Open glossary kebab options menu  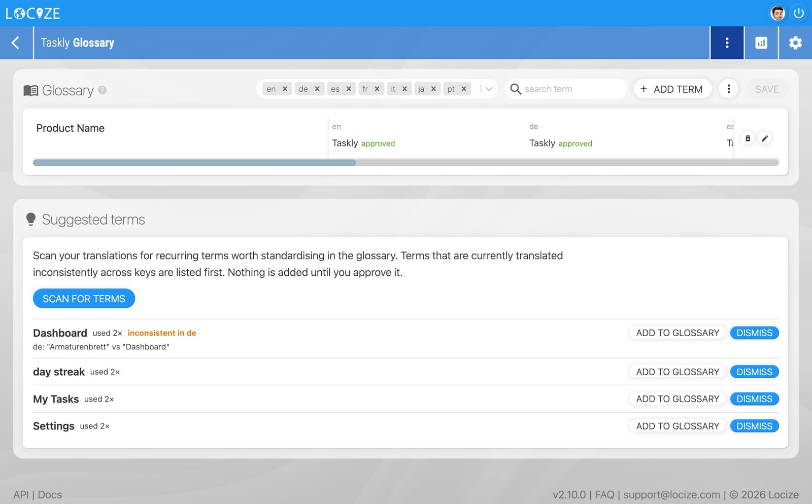tap(729, 89)
